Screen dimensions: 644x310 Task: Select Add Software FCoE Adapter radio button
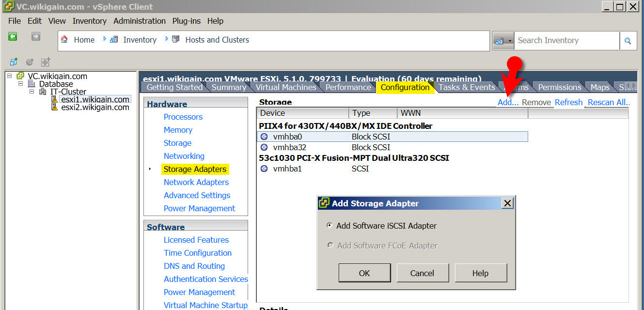click(x=330, y=246)
